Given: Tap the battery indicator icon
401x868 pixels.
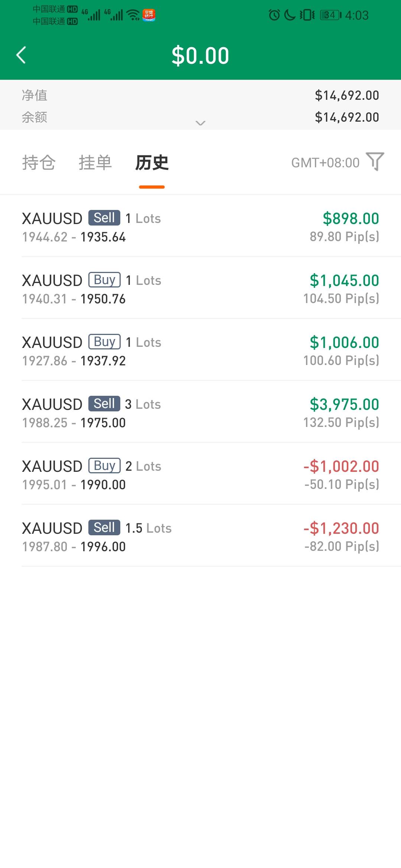Looking at the screenshot, I should pos(330,15).
